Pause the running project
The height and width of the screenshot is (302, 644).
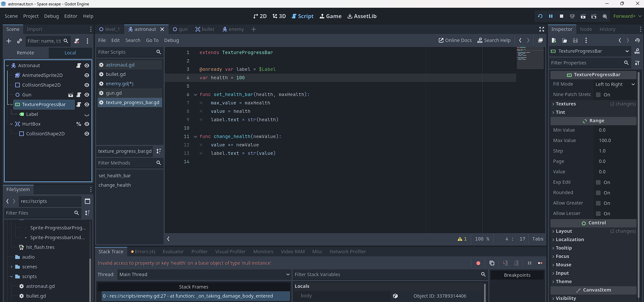coord(551,16)
